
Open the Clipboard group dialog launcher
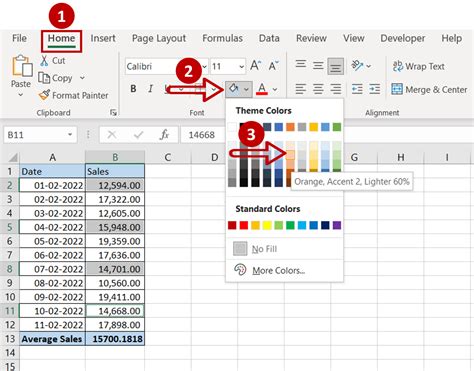coord(113,113)
